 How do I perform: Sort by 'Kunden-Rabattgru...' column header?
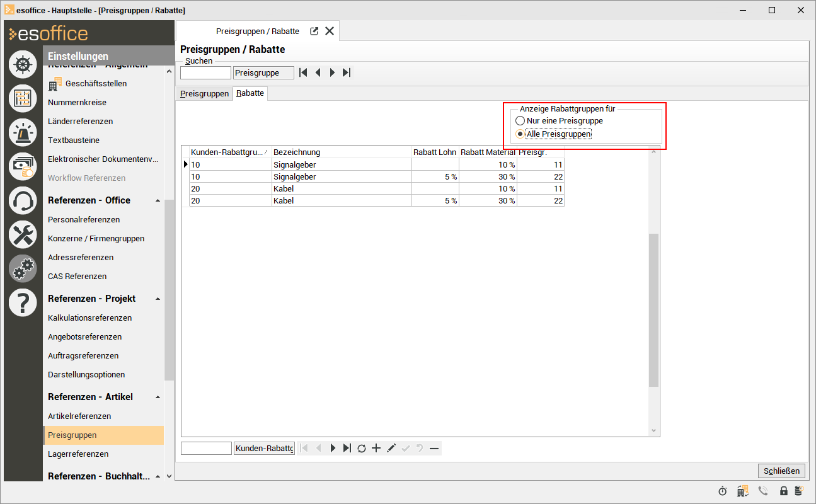tap(230, 152)
